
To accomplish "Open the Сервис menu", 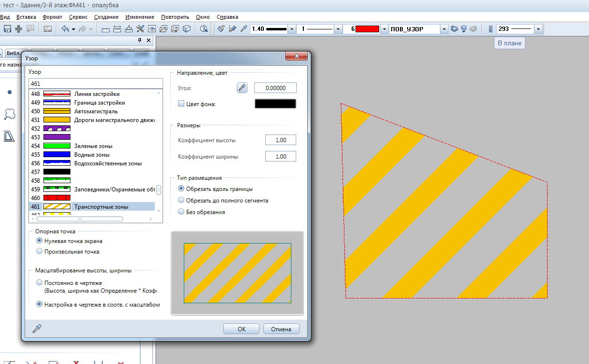I will (x=78, y=17).
